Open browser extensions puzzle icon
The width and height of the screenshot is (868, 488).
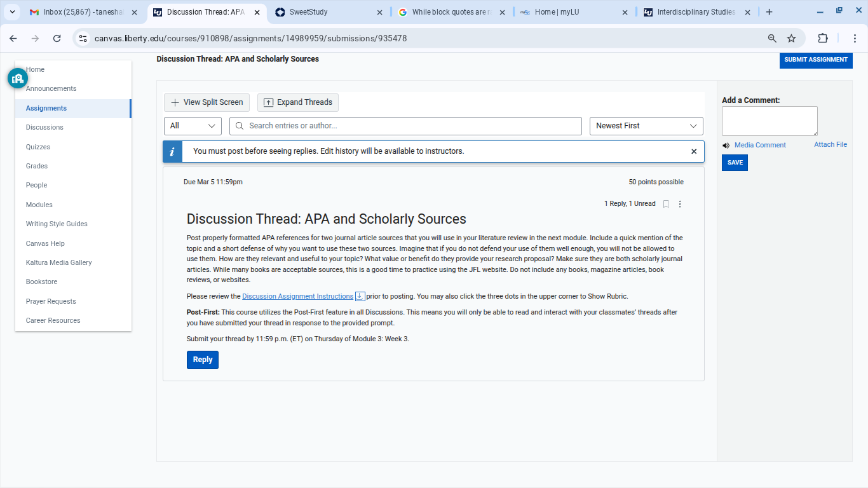coord(823,38)
